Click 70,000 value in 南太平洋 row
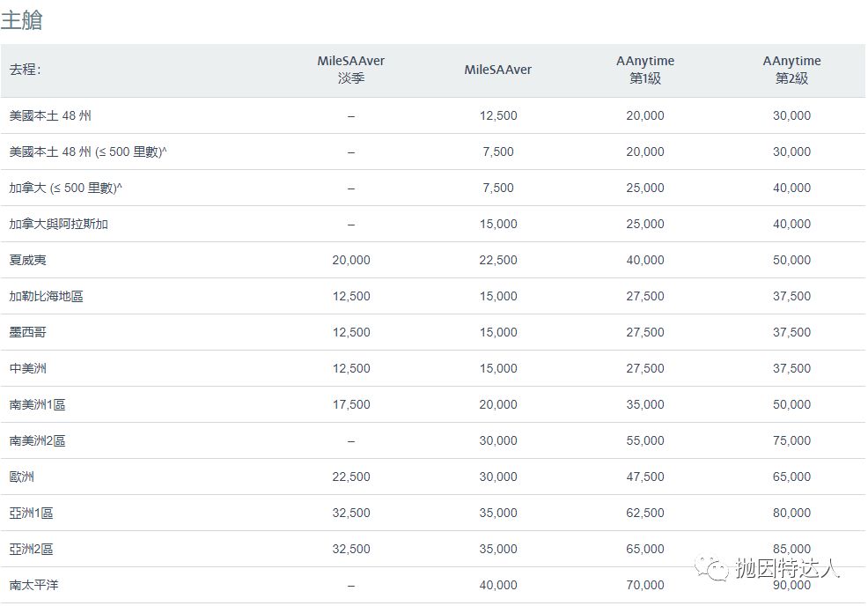 [645, 585]
